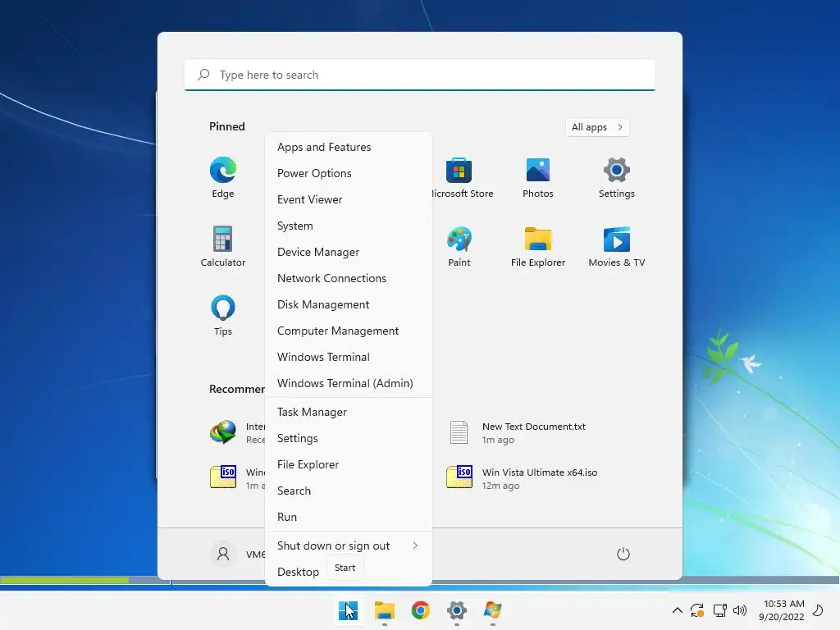Show hidden tray icons chevron
Screen dimensions: 840x630
[677, 610]
